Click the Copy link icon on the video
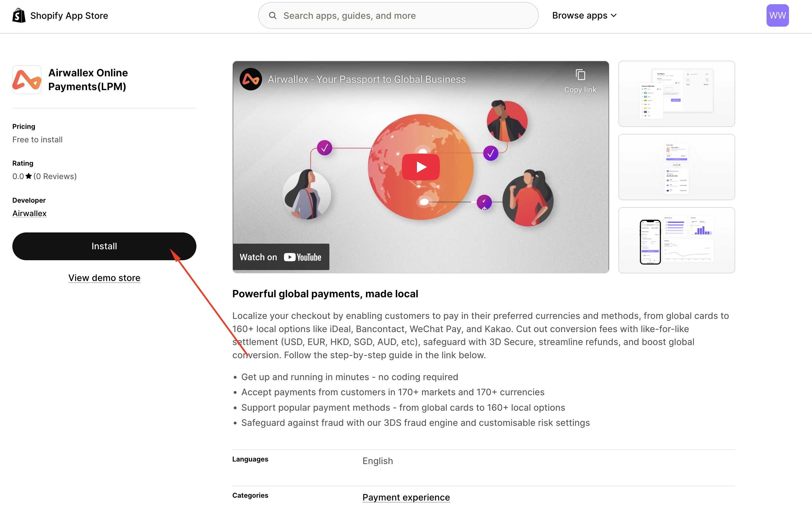Screen dimensions: 812x530 click(x=580, y=75)
